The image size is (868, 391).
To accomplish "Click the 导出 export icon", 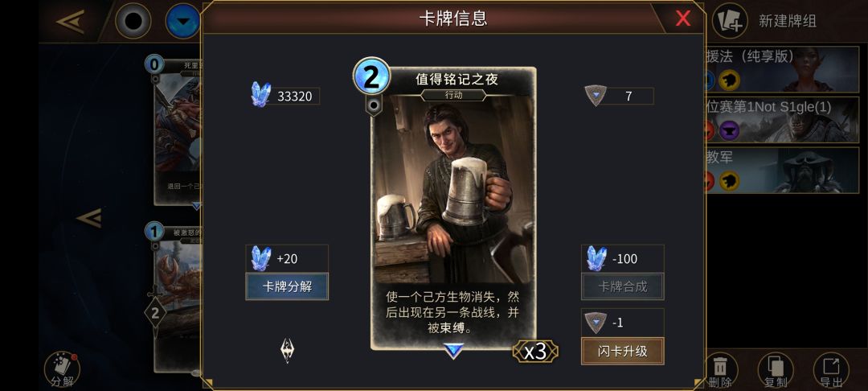I will click(x=831, y=369).
